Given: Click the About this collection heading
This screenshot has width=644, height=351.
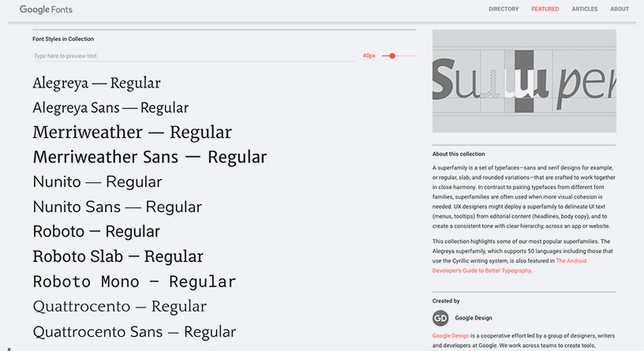Looking at the screenshot, I should pos(459,154).
